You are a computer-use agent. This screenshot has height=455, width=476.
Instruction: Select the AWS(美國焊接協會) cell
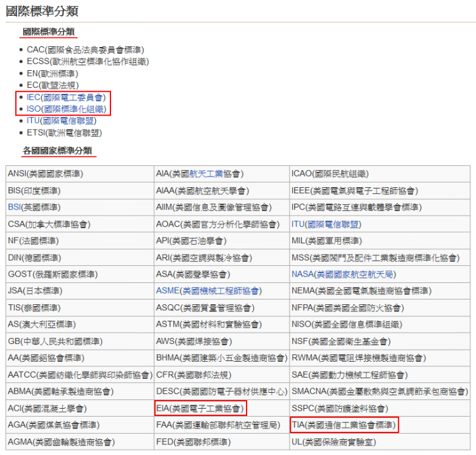point(222,341)
